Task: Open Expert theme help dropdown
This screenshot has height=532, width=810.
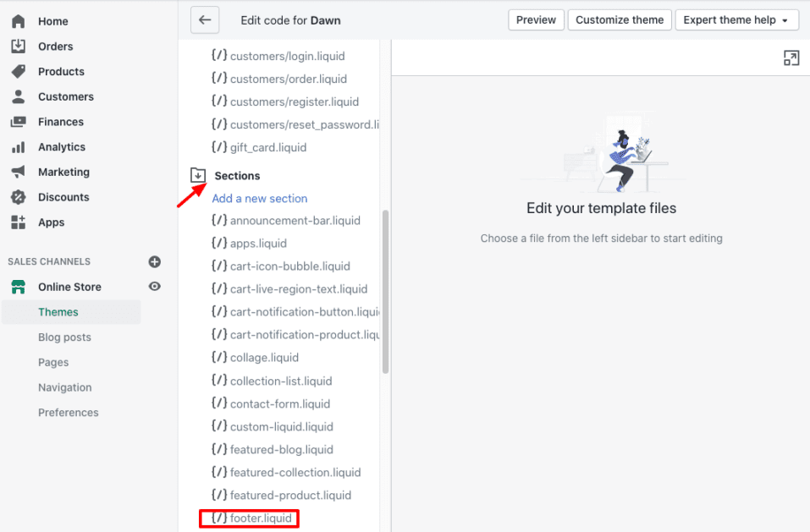Action: pyautogui.click(x=736, y=20)
